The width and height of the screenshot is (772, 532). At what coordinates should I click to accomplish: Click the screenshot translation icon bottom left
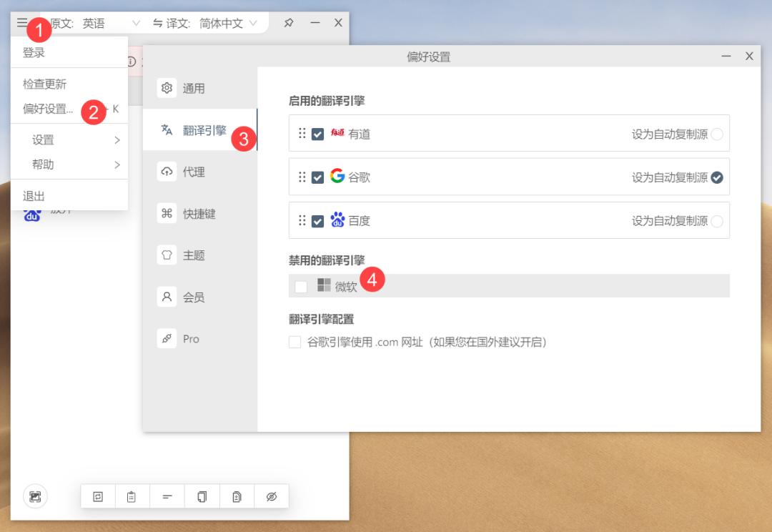tap(35, 496)
